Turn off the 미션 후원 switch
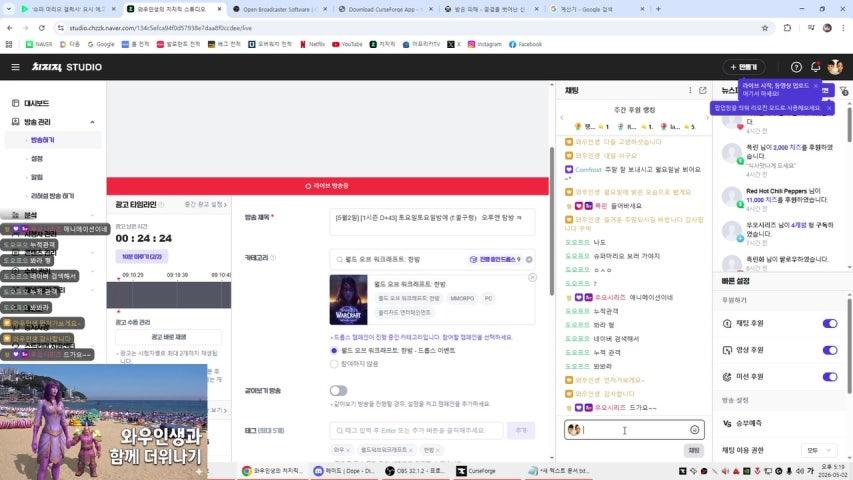 (830, 377)
